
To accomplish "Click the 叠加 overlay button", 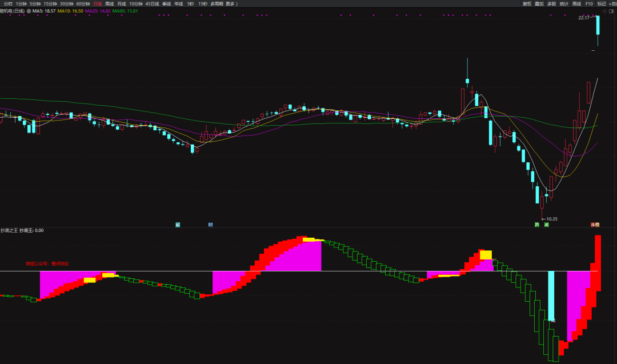I will tap(539, 3).
